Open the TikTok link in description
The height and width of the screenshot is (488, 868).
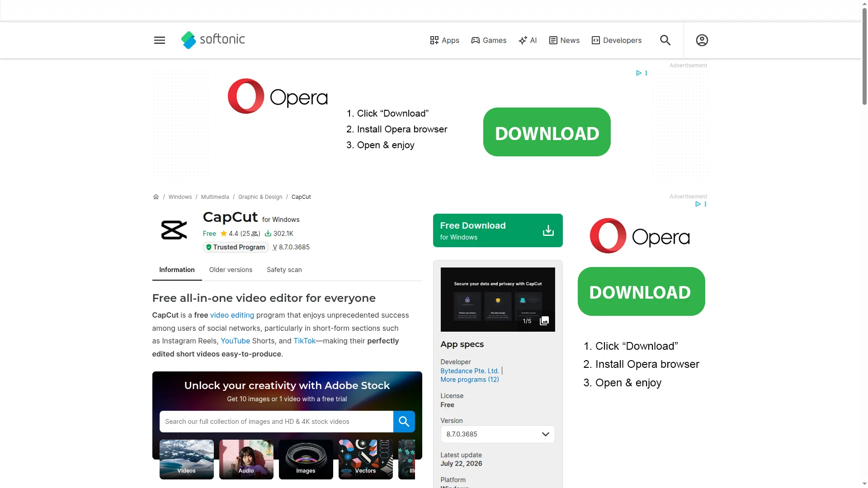pos(304,341)
